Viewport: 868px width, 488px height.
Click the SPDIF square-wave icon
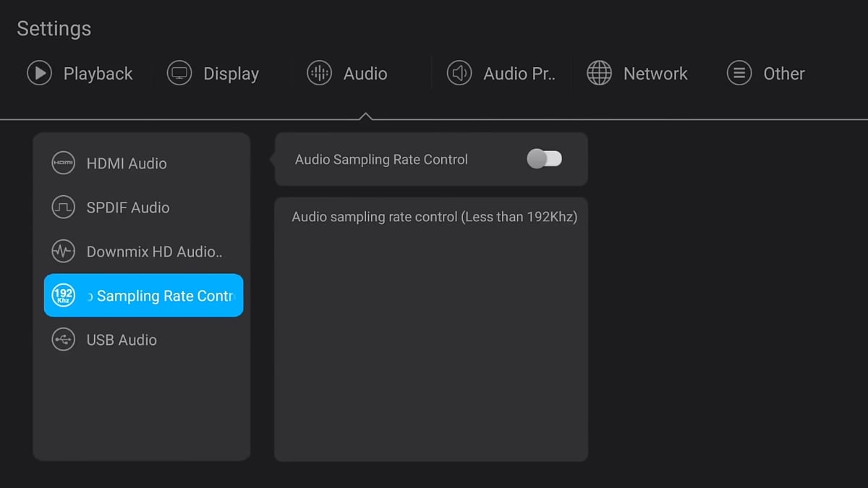64,207
